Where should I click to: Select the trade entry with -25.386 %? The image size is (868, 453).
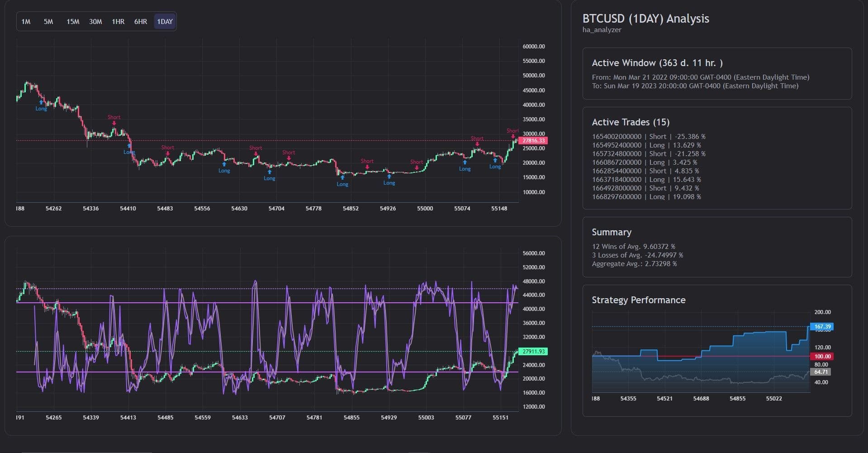tap(648, 137)
